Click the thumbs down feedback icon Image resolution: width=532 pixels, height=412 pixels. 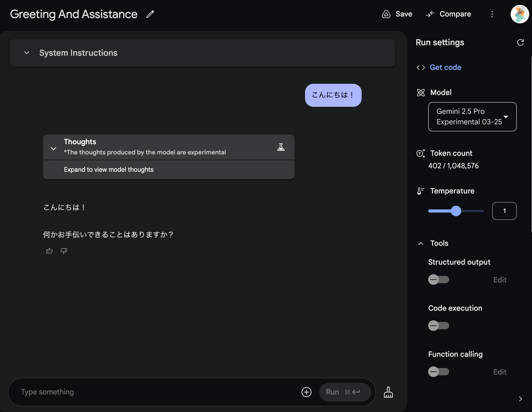[64, 251]
